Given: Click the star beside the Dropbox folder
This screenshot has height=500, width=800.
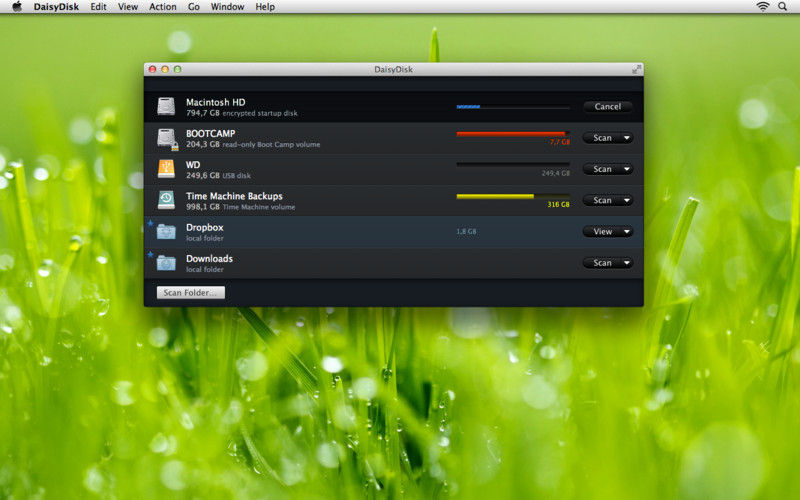Looking at the screenshot, I should click(151, 223).
